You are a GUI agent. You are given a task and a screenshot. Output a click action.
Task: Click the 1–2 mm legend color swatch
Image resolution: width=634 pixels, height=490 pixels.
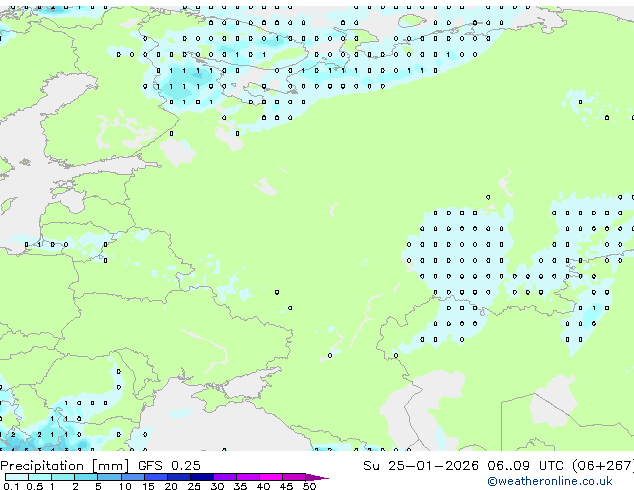[x=63, y=477]
